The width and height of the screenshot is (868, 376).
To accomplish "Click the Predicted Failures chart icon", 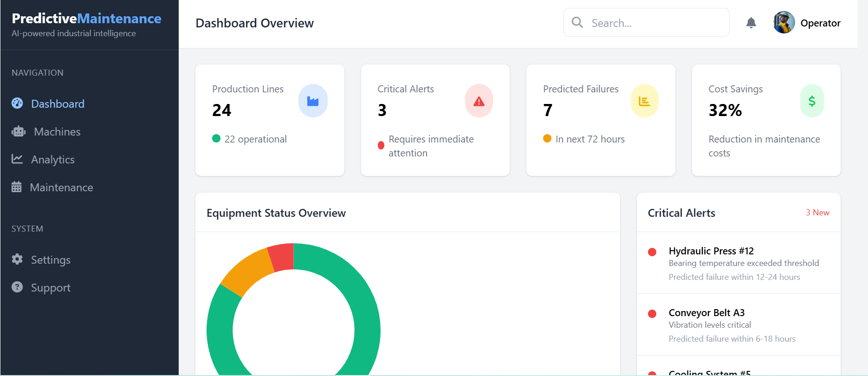I will point(644,101).
